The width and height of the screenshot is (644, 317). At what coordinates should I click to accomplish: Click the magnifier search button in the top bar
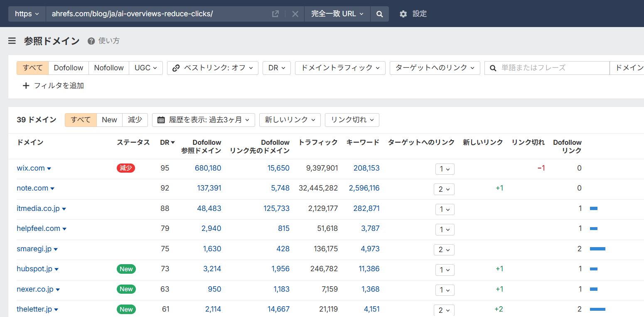click(x=379, y=14)
